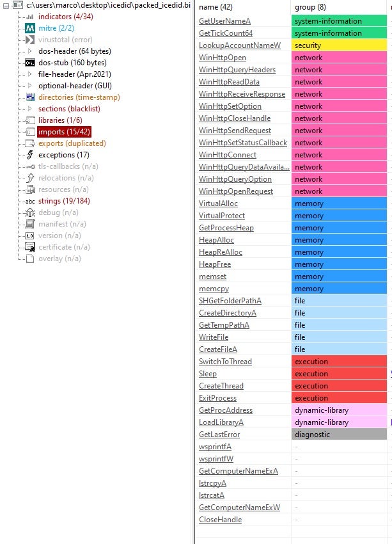
Task: Expand the sections (blacklist) node
Action: [29, 109]
